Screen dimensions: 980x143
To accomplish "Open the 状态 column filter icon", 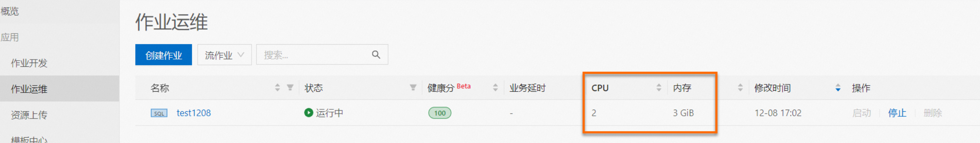I will pos(413,88).
